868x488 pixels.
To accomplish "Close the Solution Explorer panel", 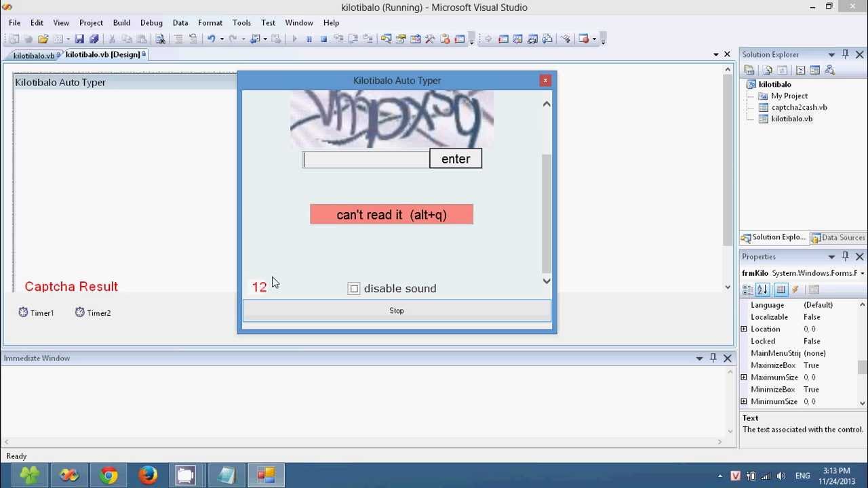I will [x=859, y=54].
